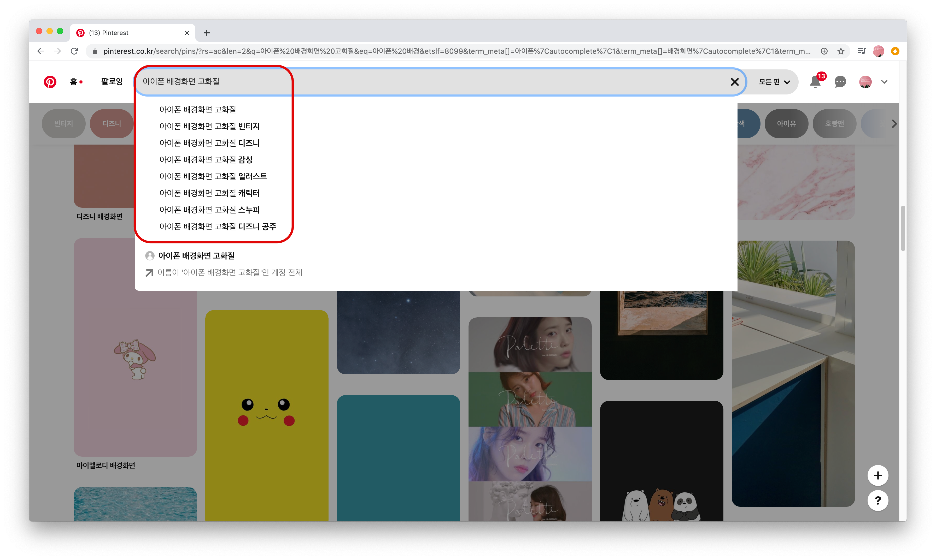Reload the page with refresh icon
The width and height of the screenshot is (936, 560).
(74, 51)
